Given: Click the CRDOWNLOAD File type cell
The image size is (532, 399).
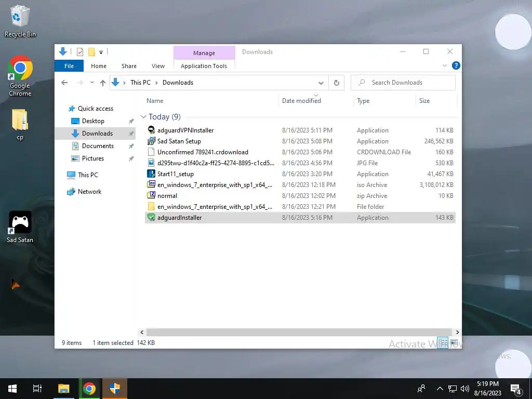Looking at the screenshot, I should coord(384,152).
